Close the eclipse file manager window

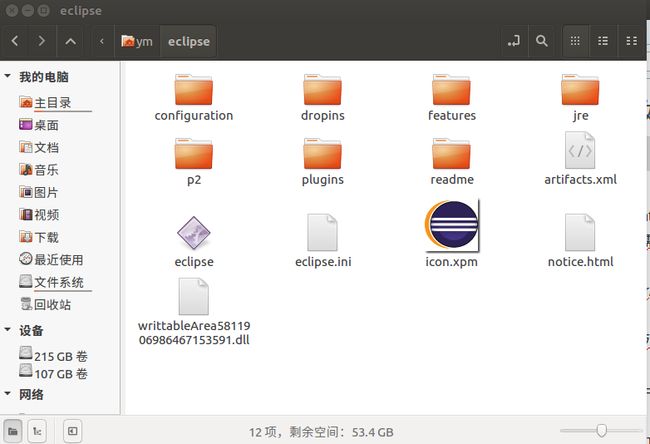pyautogui.click(x=12, y=10)
